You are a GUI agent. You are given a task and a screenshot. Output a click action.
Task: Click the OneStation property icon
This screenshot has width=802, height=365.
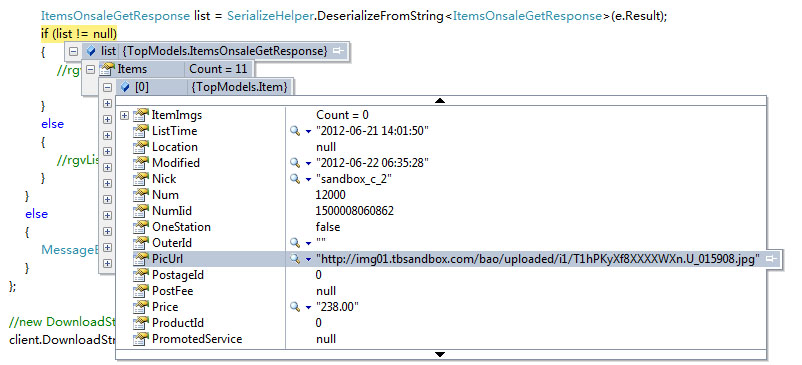[x=140, y=227]
